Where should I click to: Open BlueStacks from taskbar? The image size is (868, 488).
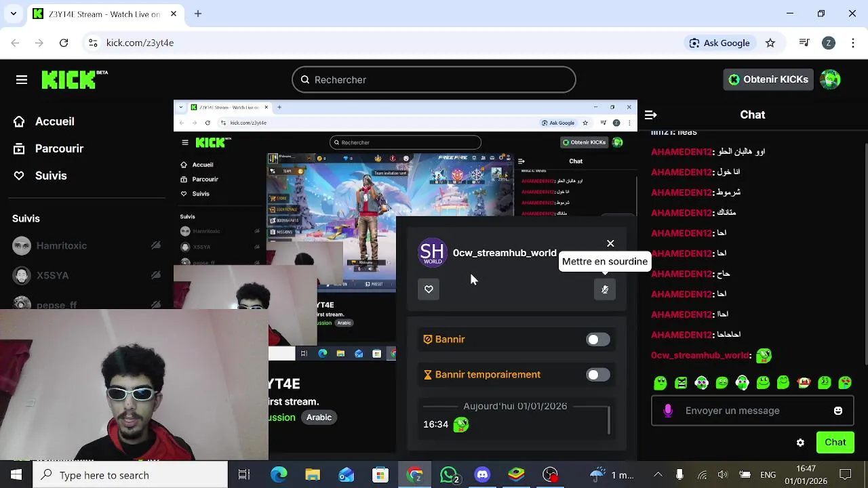516,475
